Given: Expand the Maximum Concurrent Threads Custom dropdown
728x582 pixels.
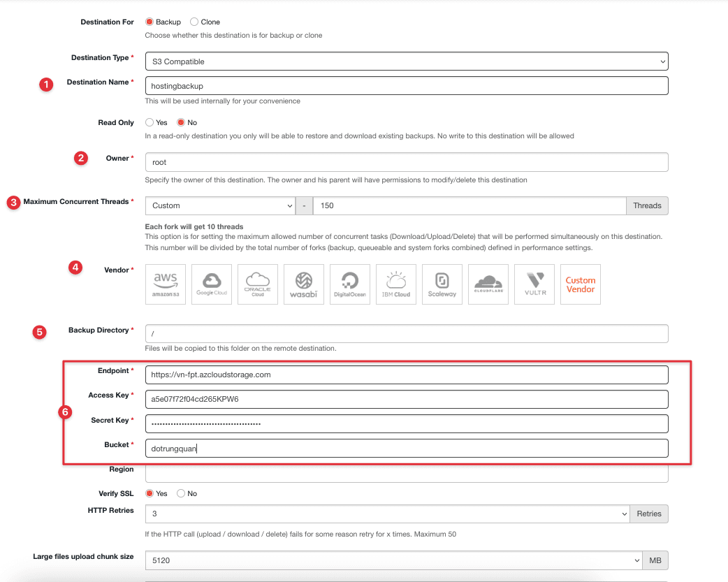Looking at the screenshot, I should tap(220, 206).
